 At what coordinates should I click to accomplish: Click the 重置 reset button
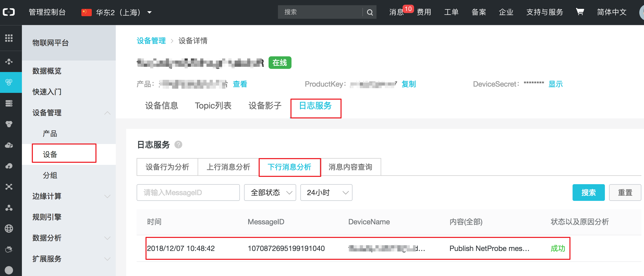click(x=625, y=193)
